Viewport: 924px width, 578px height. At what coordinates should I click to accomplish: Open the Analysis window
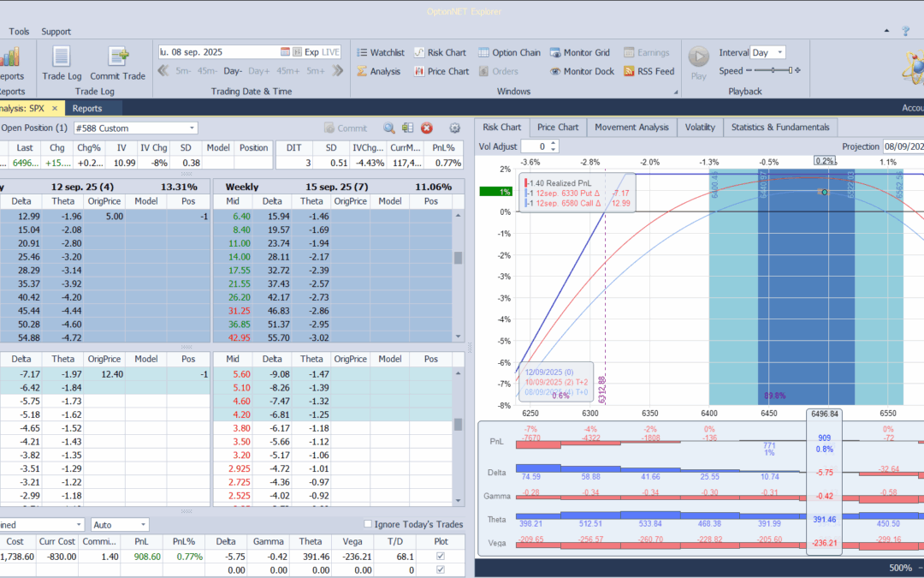click(379, 71)
